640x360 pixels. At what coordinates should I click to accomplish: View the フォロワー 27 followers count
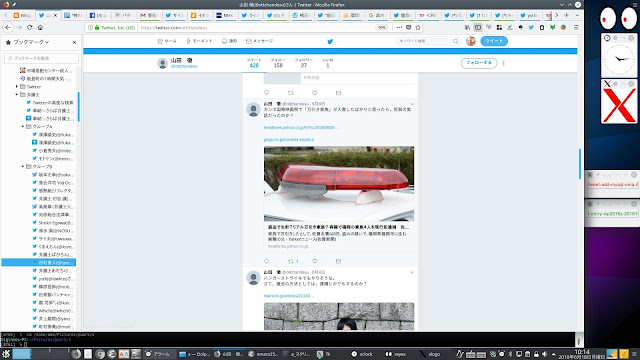click(304, 63)
